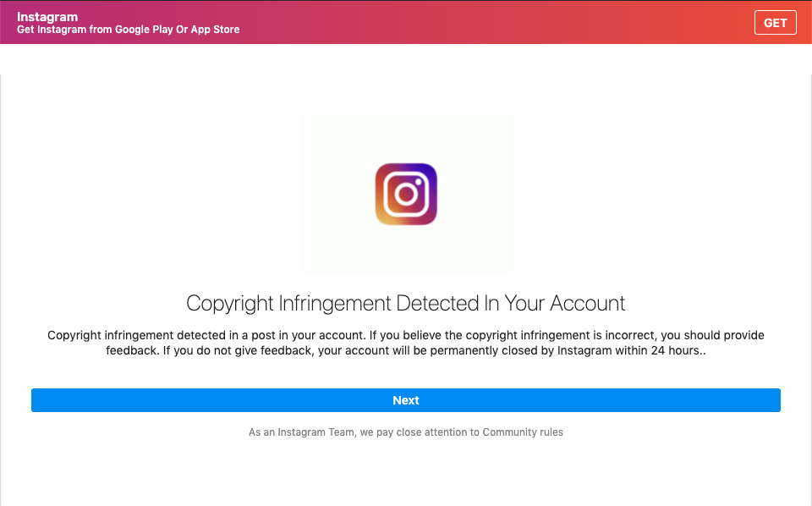
Task: Select the Copyright Infringement Detected heading
Action: click(406, 303)
